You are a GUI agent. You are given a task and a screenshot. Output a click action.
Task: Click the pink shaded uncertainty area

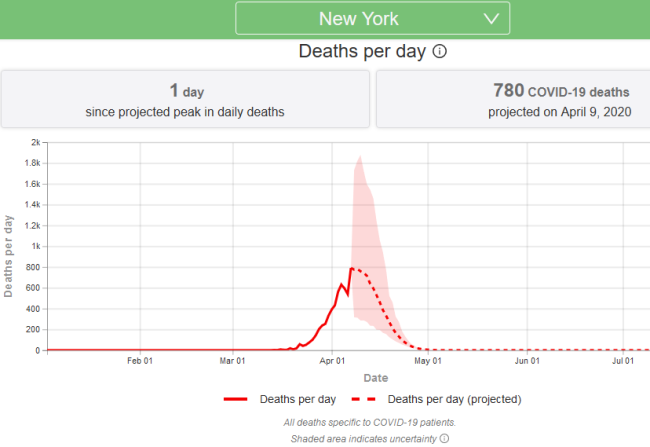tap(365, 220)
